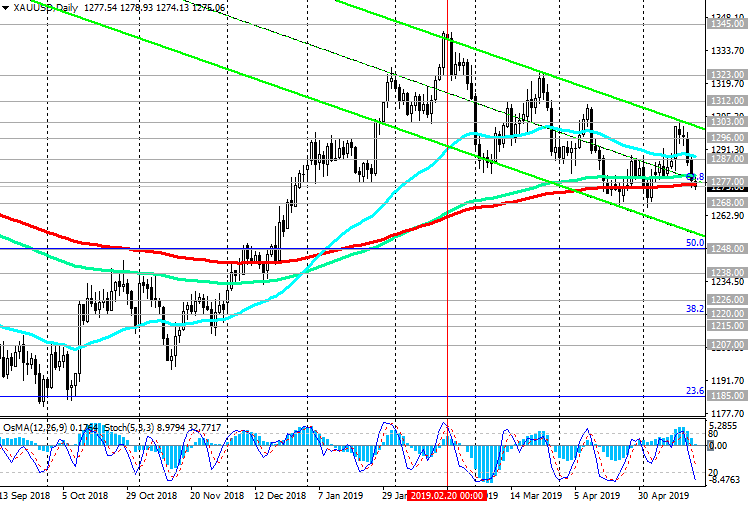The height and width of the screenshot is (506, 749).
Task: Click the 1207.00 price level label
Action: point(727,345)
